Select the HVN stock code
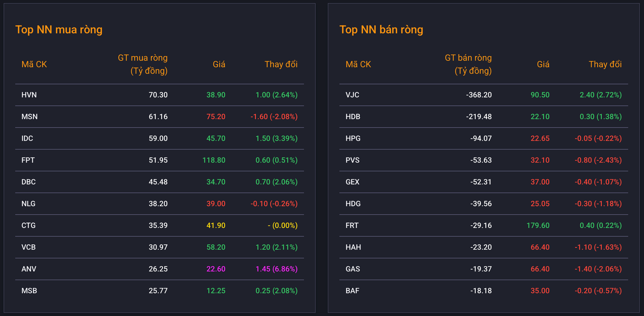The width and height of the screenshot is (644, 316). 29,95
